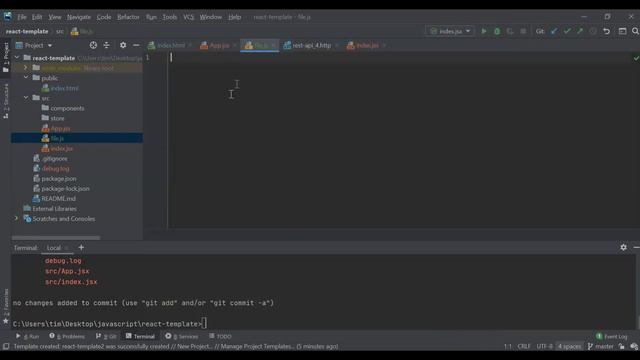Start debugging with the green bug icon
640x360 pixels.
pos(497,31)
